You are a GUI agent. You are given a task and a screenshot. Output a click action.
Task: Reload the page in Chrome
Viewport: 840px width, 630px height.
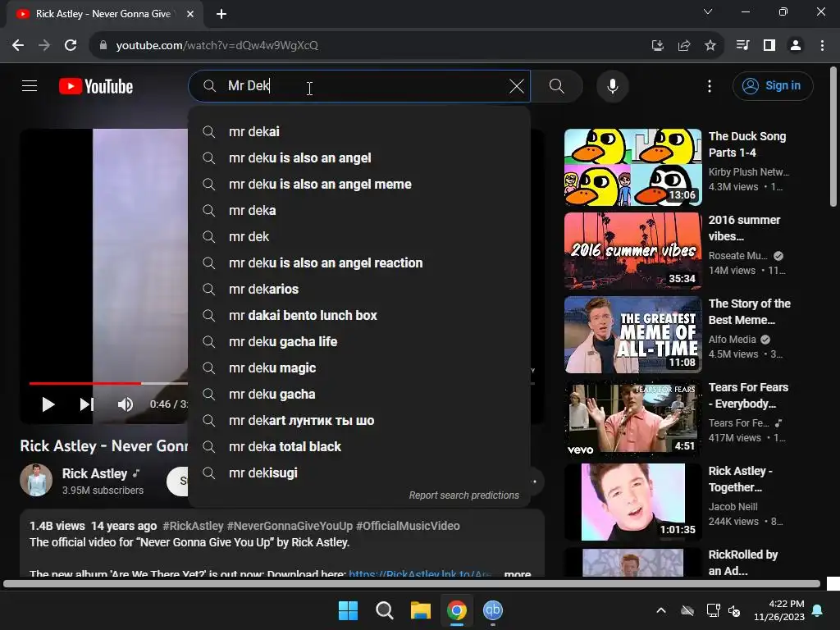click(71, 45)
